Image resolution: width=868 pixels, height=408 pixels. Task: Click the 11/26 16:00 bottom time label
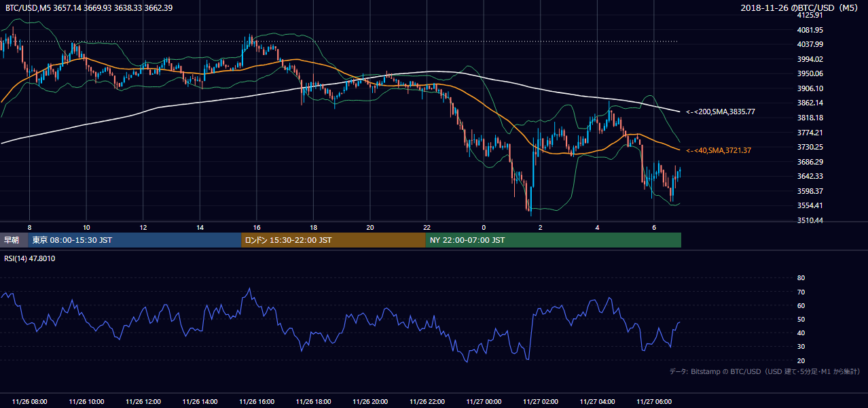[x=257, y=402]
